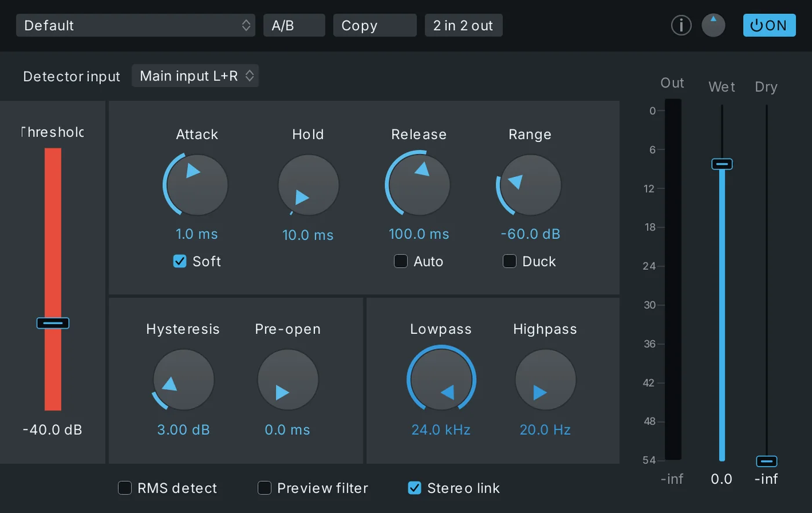Viewport: 812px width, 513px height.
Task: Click the Threshold value -40.0 dB
Action: (x=52, y=430)
